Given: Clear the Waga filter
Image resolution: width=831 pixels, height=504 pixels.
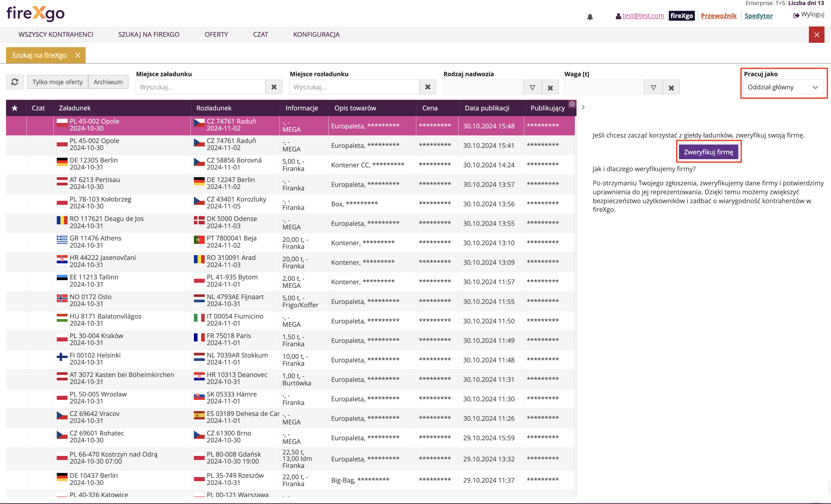Looking at the screenshot, I should point(671,88).
